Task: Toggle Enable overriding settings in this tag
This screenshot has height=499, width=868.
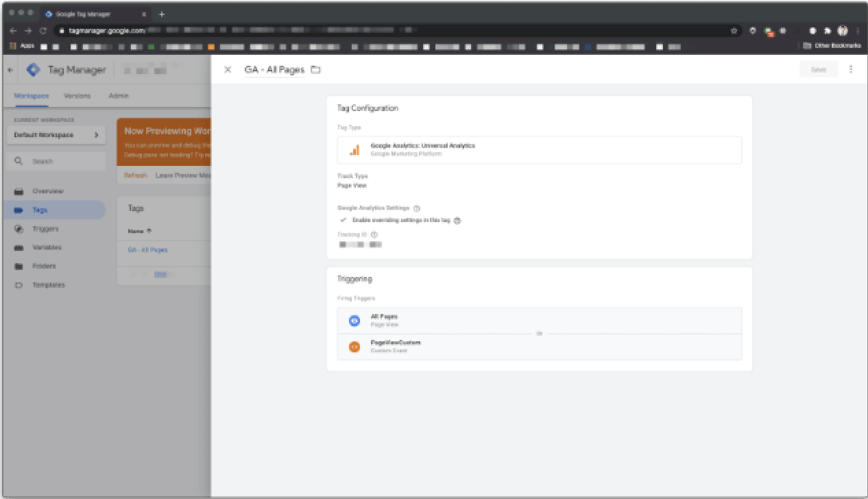Action: click(343, 221)
